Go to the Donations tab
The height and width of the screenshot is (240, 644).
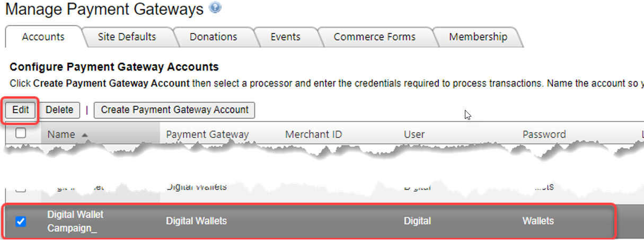point(213,37)
